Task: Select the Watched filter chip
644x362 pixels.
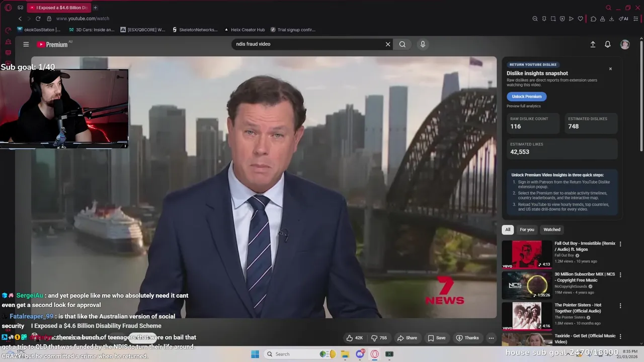Action: coord(551,230)
